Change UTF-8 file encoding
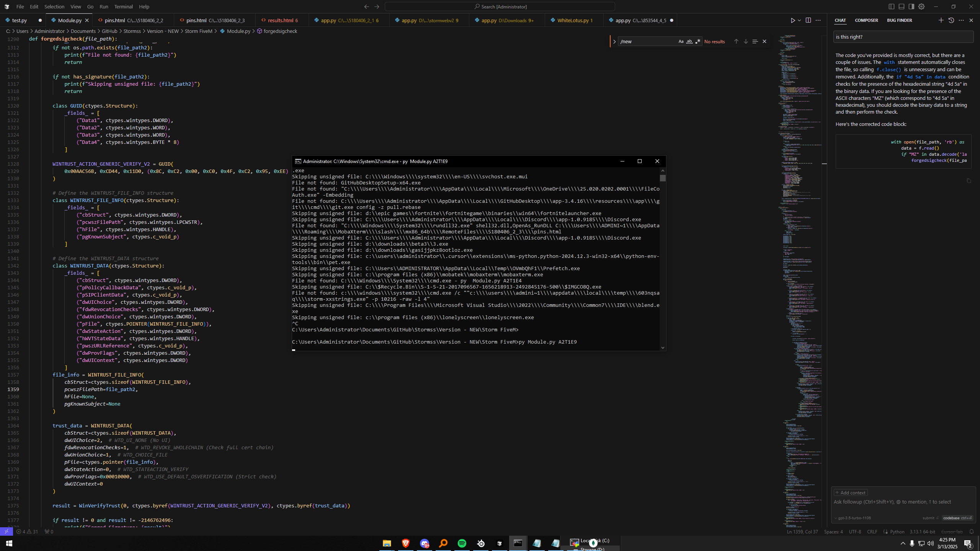 tap(855, 531)
